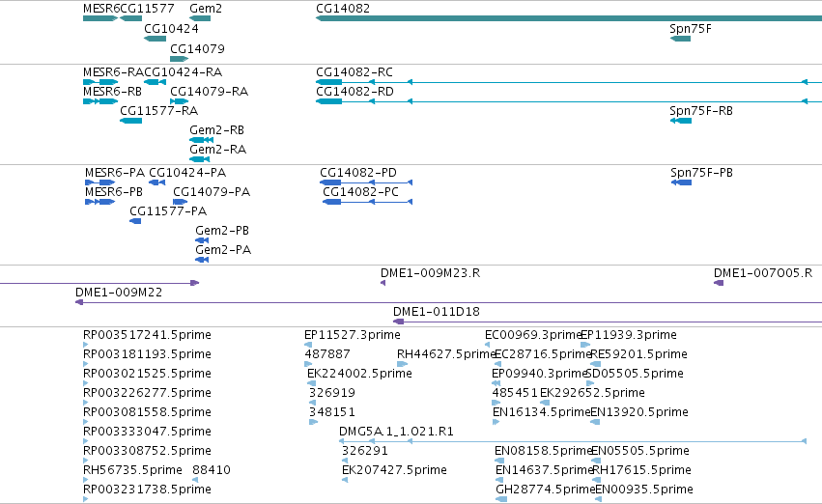This screenshot has height=504, width=822.
Task: Click the DME1-009M23.R BAC label
Action: click(x=431, y=273)
